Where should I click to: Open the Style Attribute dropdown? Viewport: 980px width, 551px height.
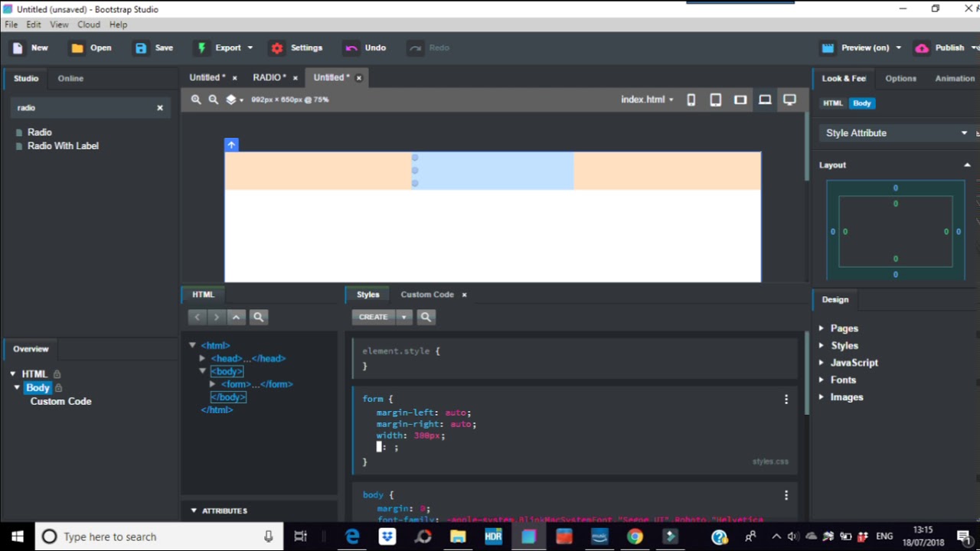click(896, 133)
